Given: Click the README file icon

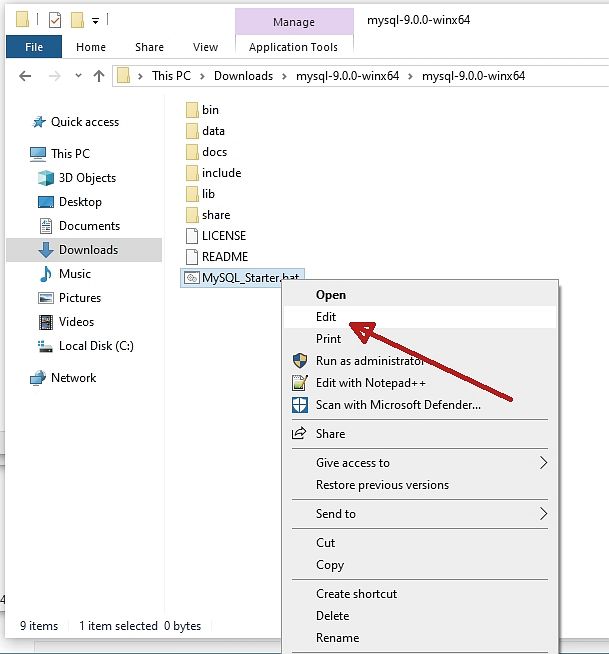Looking at the screenshot, I should [x=192, y=257].
